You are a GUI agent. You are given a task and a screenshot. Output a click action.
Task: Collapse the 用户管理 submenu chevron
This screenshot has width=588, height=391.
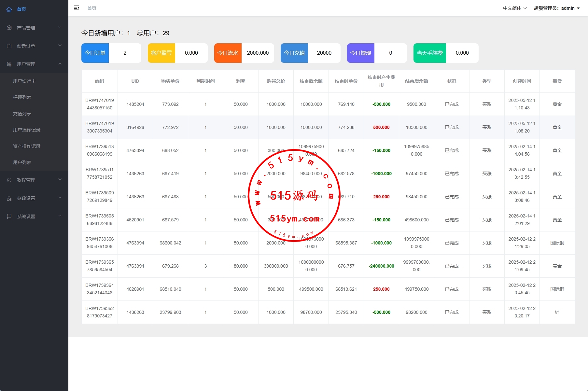click(x=60, y=64)
